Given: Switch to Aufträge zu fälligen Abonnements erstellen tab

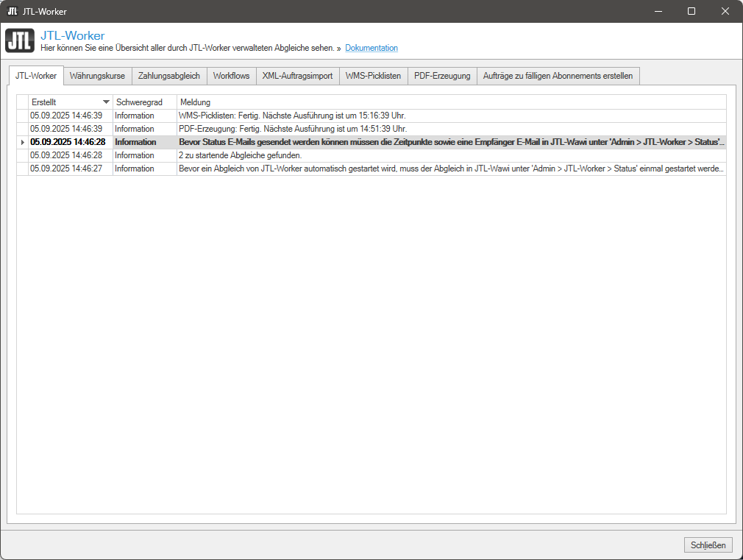Looking at the screenshot, I should click(558, 76).
